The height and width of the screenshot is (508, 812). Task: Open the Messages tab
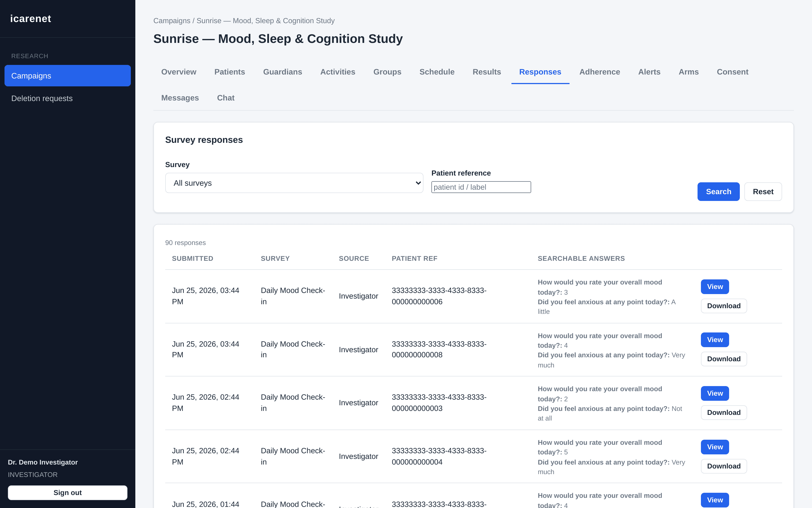pyautogui.click(x=180, y=98)
